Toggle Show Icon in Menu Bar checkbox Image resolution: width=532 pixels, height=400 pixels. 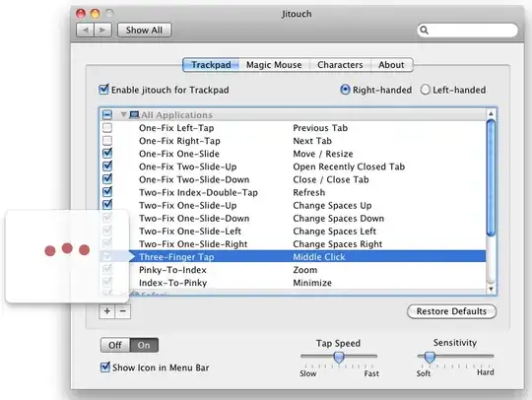pyautogui.click(x=105, y=367)
